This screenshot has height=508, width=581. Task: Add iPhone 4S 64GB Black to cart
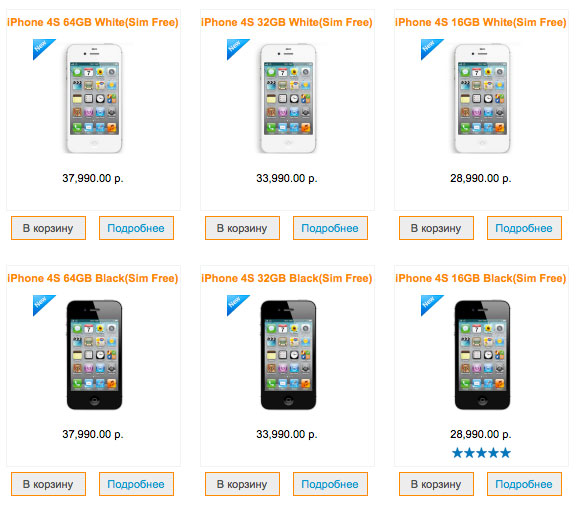[x=48, y=484]
